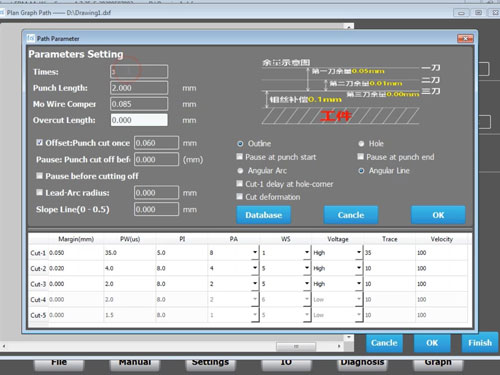Click the Lead-Arc radius value field
This screenshot has width=500, height=375.
click(x=156, y=193)
